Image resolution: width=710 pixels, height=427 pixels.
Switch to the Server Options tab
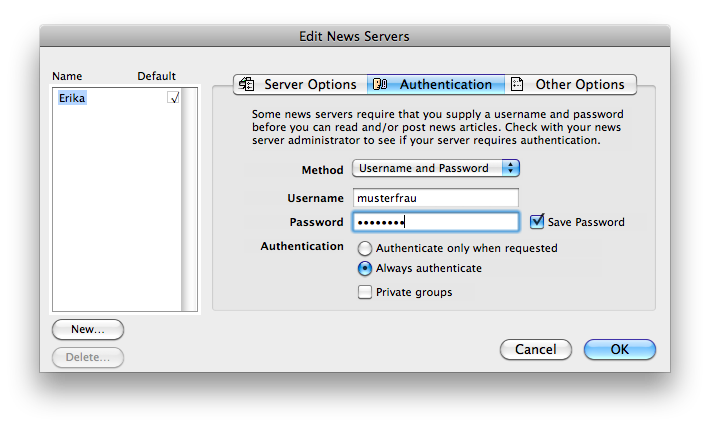[300, 84]
